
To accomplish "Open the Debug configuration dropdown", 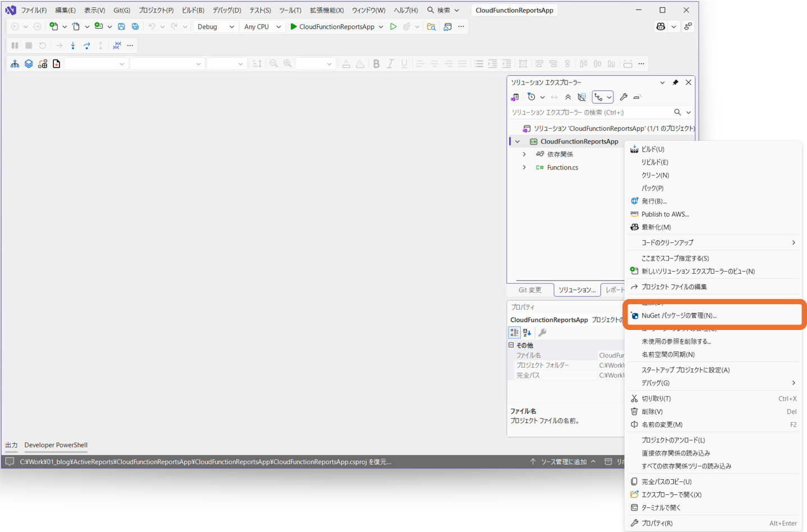I will point(215,26).
